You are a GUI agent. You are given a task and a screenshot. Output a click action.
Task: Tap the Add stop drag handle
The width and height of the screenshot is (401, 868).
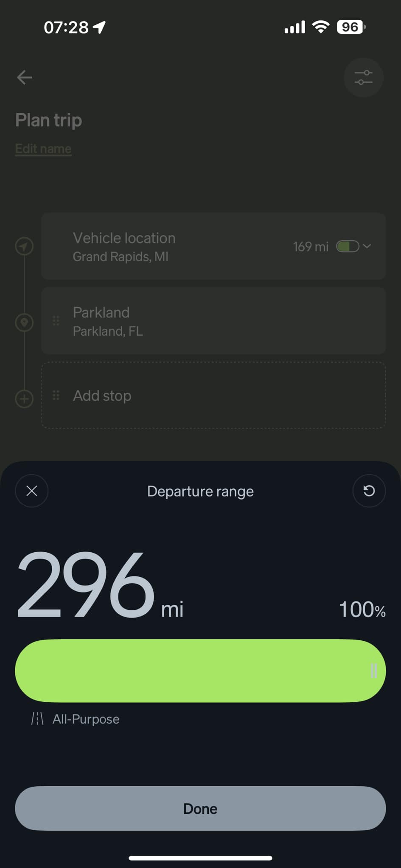click(x=56, y=395)
